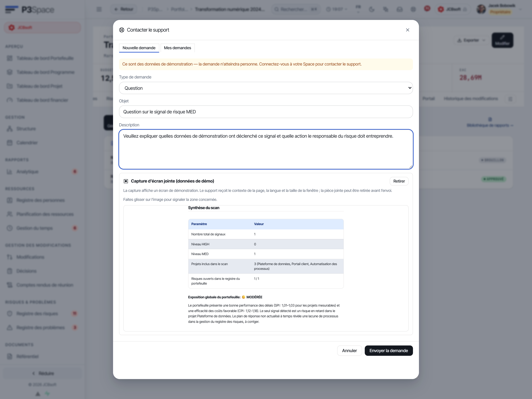The height and width of the screenshot is (399, 532).
Task: Click the Objet input field
Action: [x=266, y=112]
